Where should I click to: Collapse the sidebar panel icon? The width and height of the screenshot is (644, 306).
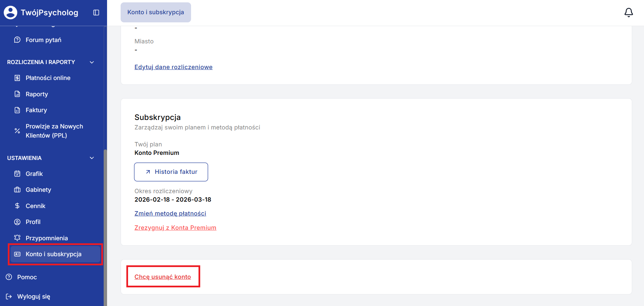point(96,13)
